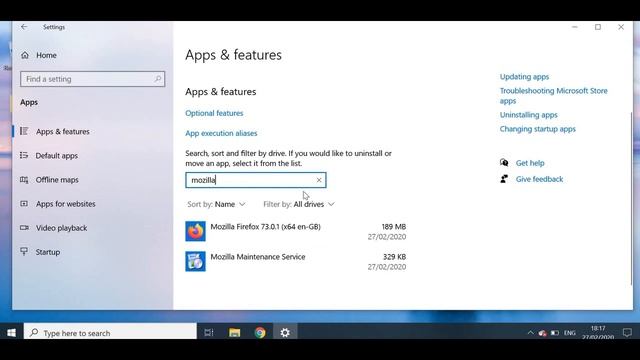Viewport: 640px width, 360px height.
Task: Open Uninstalling apps help link
Action: click(529, 115)
